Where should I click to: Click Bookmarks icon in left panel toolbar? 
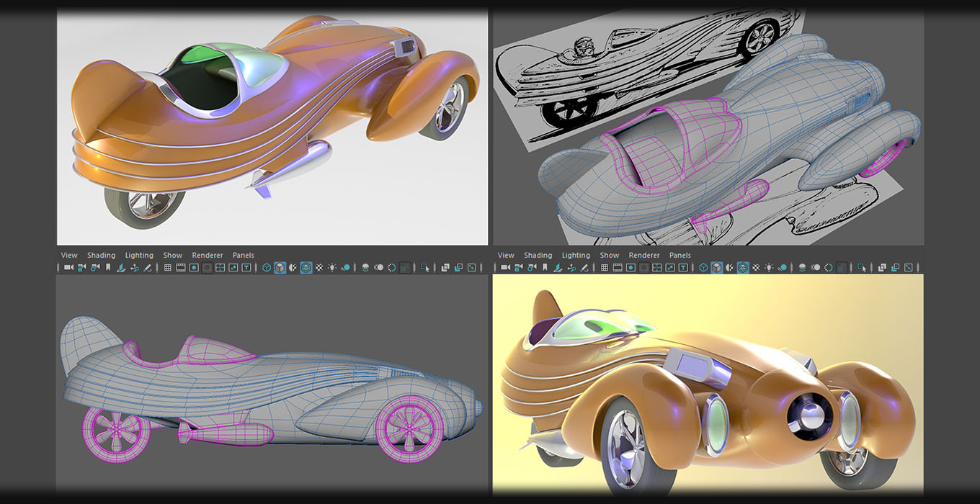pyautogui.click(x=108, y=267)
